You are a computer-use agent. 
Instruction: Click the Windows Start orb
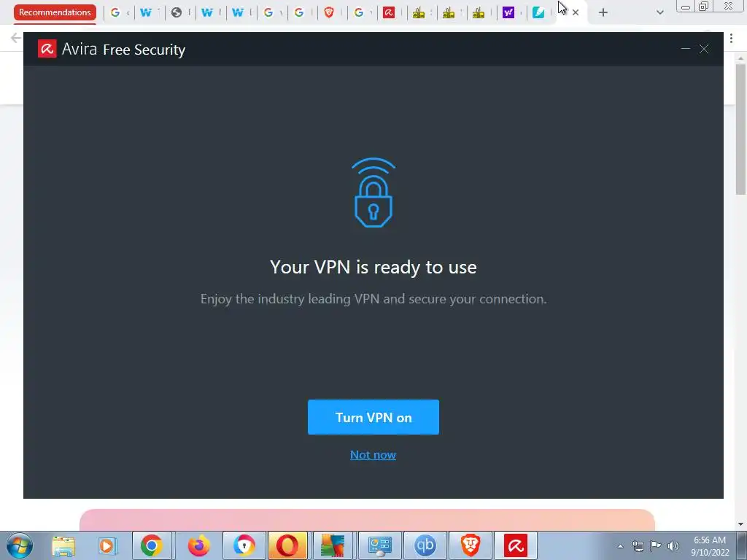pos(20,545)
